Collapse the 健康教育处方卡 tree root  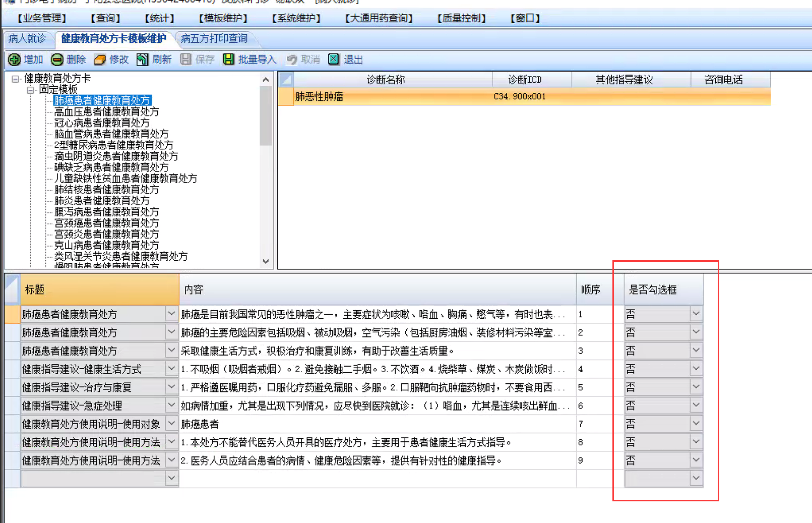tap(16, 79)
